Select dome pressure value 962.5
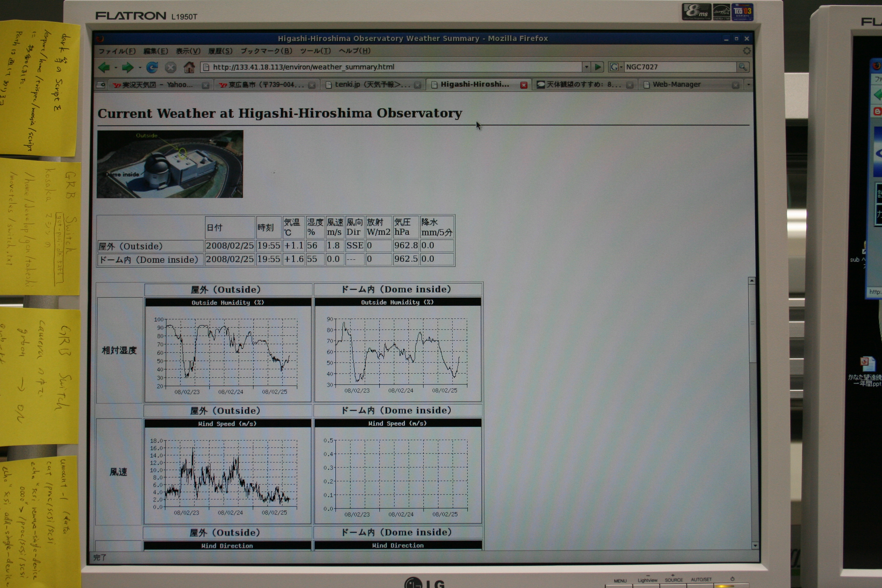Screen dimensions: 882x588 (x=406, y=259)
